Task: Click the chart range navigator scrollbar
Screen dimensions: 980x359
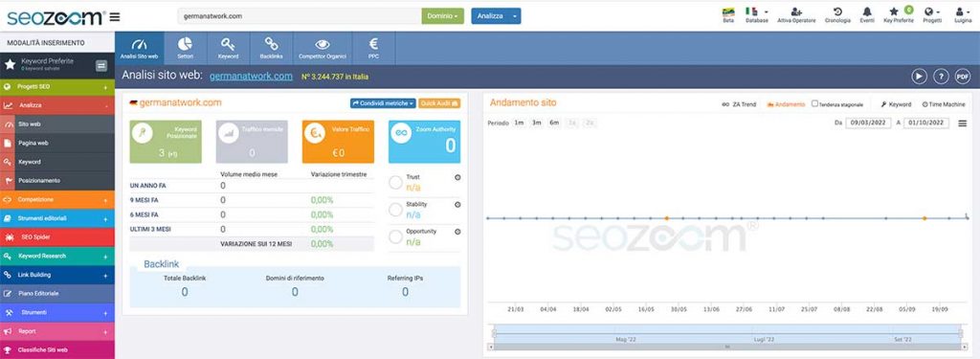Action: 727,347
